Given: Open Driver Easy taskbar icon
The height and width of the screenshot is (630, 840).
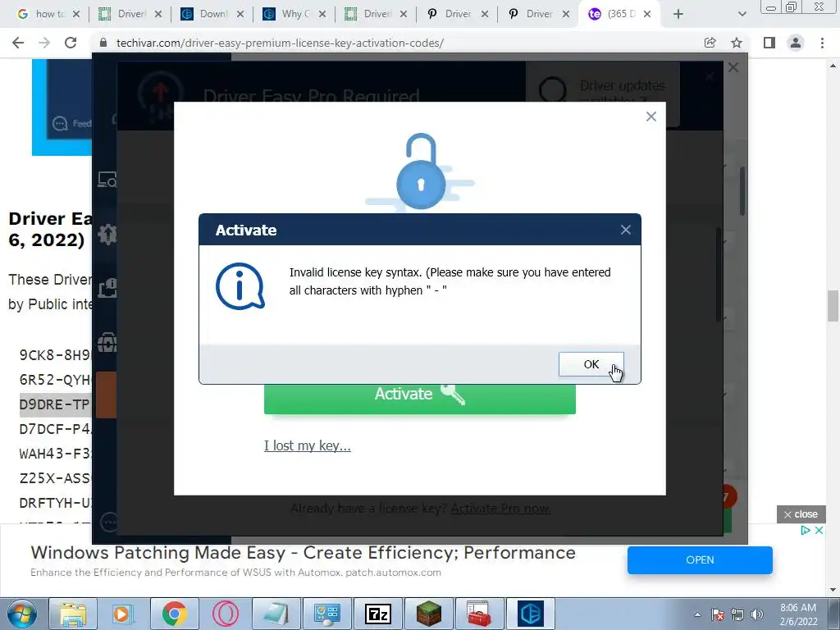Looking at the screenshot, I should point(531,614).
